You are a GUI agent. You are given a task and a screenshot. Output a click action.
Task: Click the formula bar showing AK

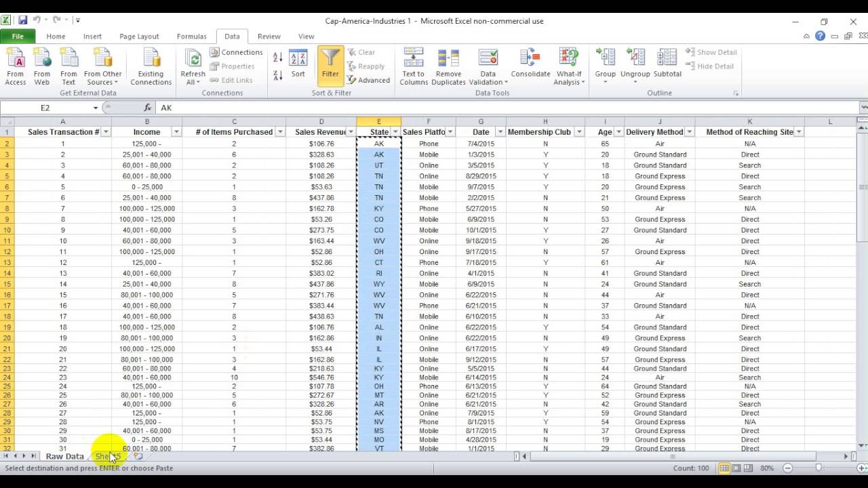(509, 108)
